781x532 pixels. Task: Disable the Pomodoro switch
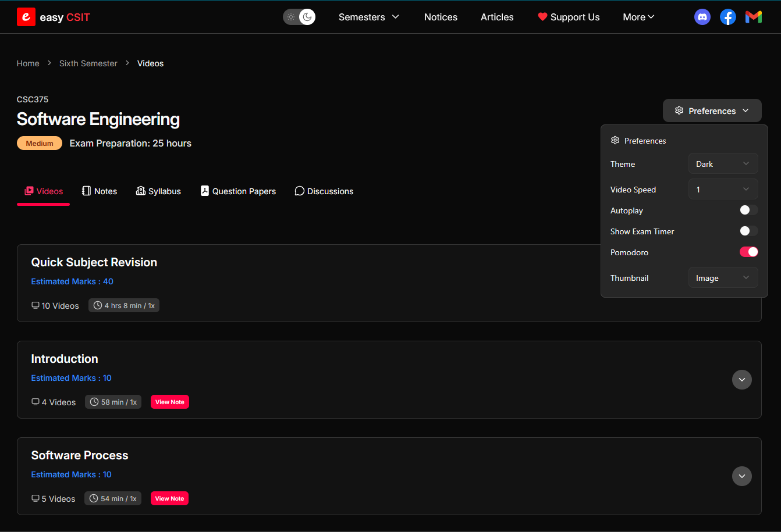coord(748,252)
